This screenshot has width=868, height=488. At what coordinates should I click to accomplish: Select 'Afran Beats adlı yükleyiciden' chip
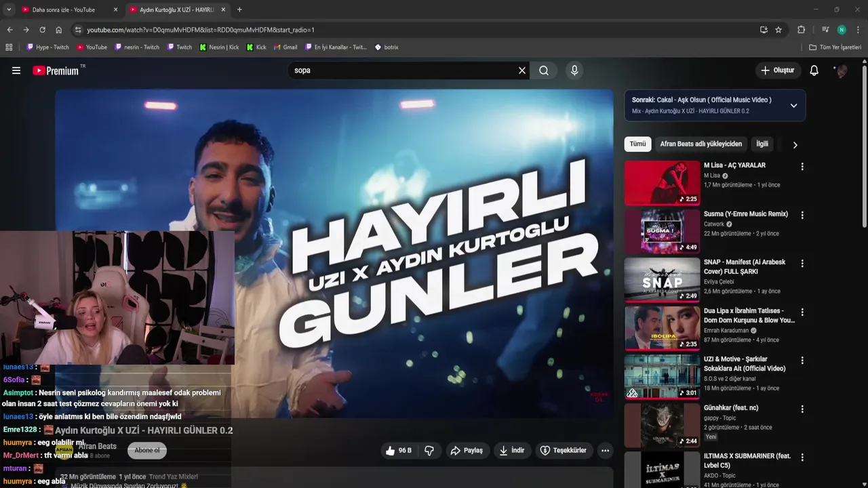click(x=701, y=144)
